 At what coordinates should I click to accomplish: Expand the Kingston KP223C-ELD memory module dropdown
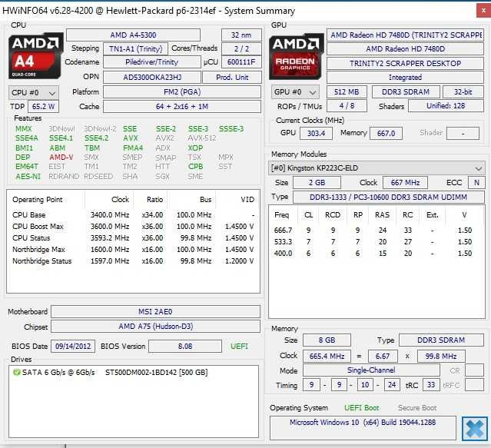click(377, 168)
